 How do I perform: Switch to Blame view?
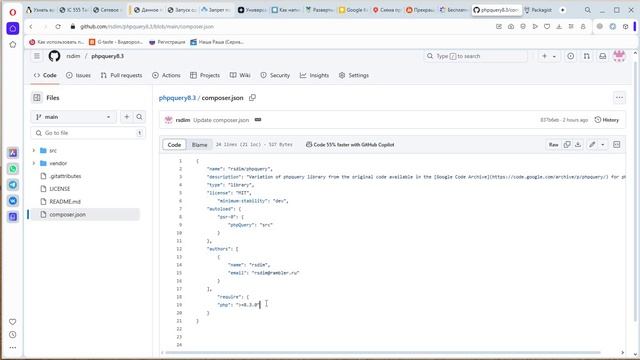[x=200, y=144]
